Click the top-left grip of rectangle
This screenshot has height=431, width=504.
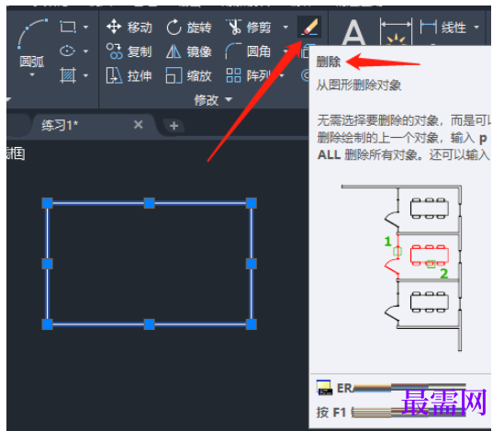pos(47,203)
